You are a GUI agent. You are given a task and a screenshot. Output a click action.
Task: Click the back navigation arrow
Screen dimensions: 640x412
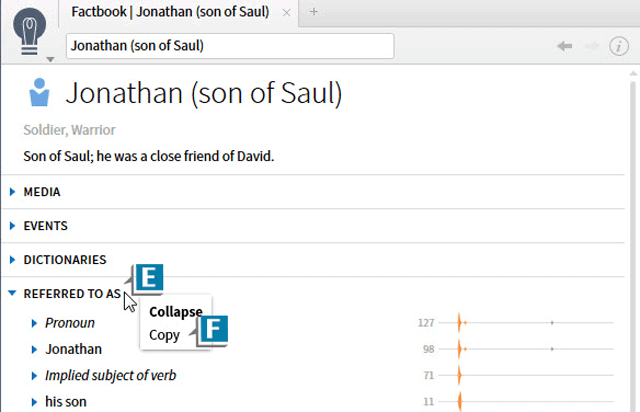click(564, 46)
